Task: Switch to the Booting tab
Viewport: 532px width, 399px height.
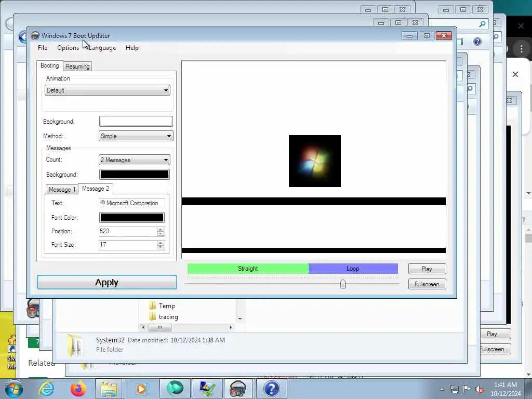Action: pyautogui.click(x=49, y=65)
